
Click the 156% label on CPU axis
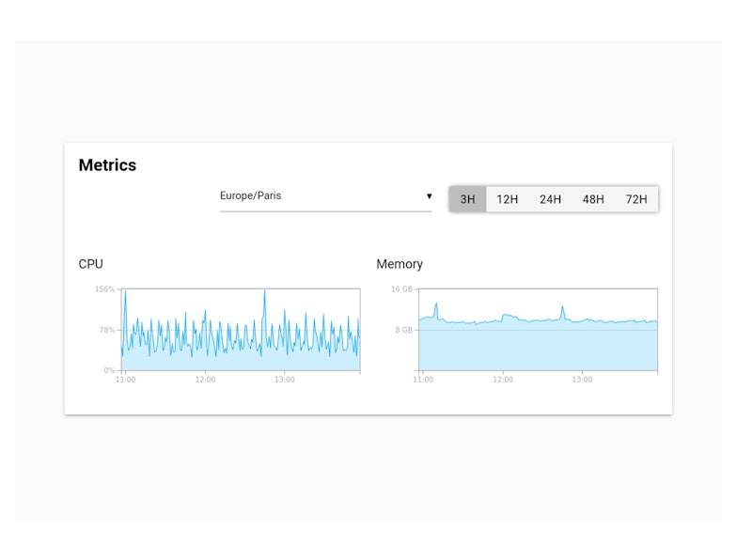coord(104,289)
